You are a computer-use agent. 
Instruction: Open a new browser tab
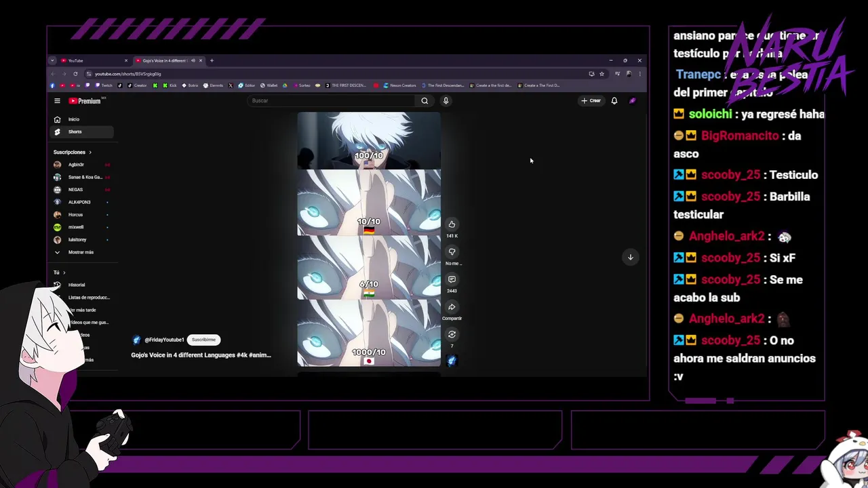212,60
